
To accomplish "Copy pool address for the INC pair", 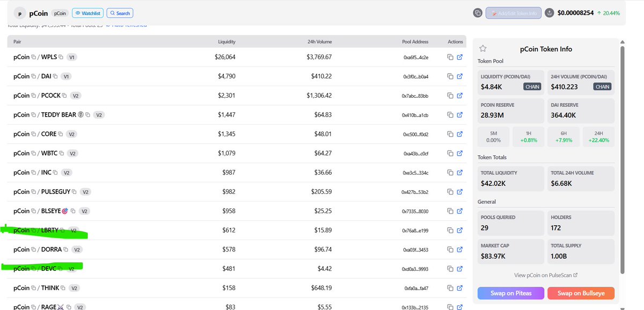I will tap(451, 172).
